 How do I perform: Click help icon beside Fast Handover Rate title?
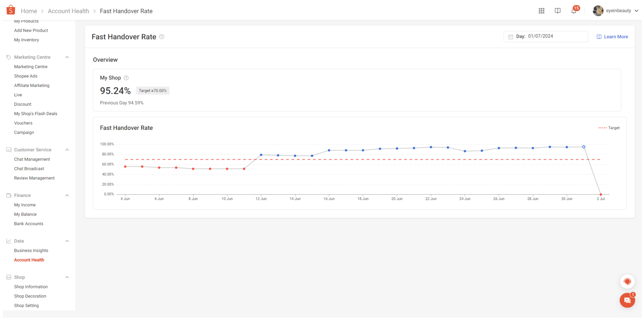click(162, 37)
